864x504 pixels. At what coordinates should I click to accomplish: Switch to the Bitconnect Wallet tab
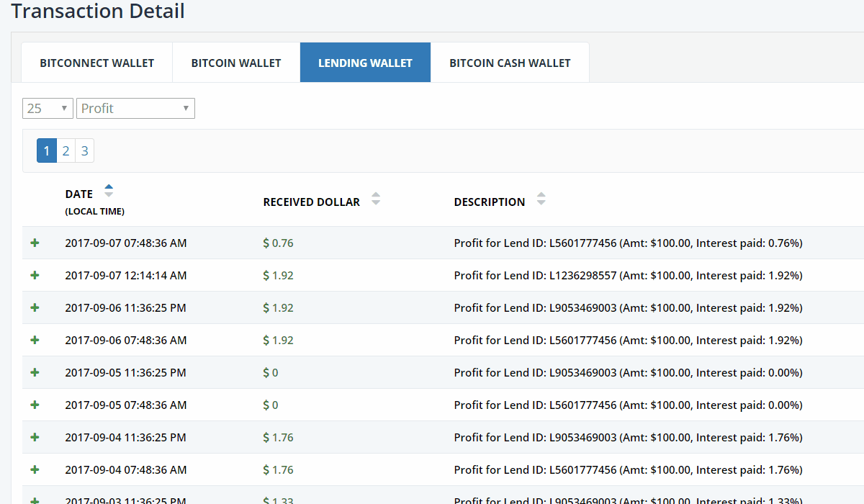(97, 63)
